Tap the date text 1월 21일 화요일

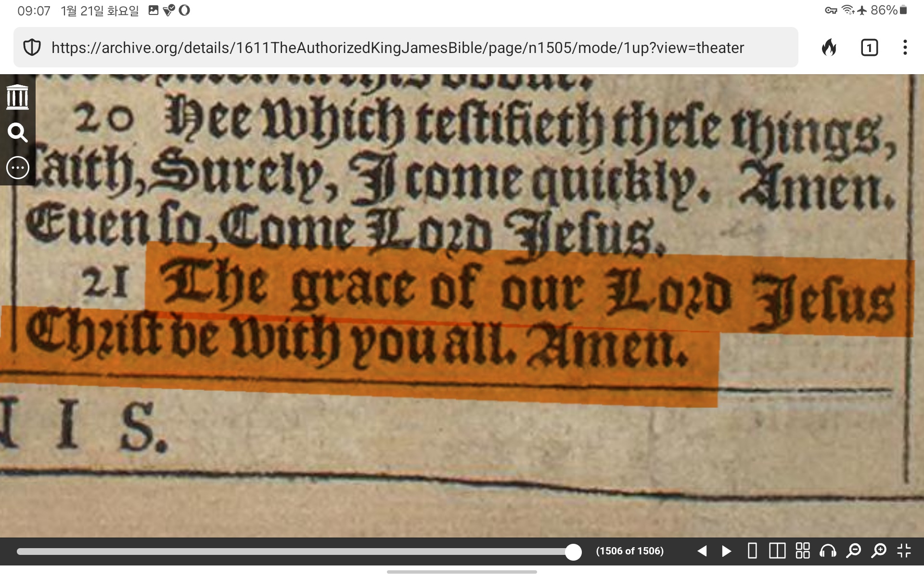pos(100,11)
